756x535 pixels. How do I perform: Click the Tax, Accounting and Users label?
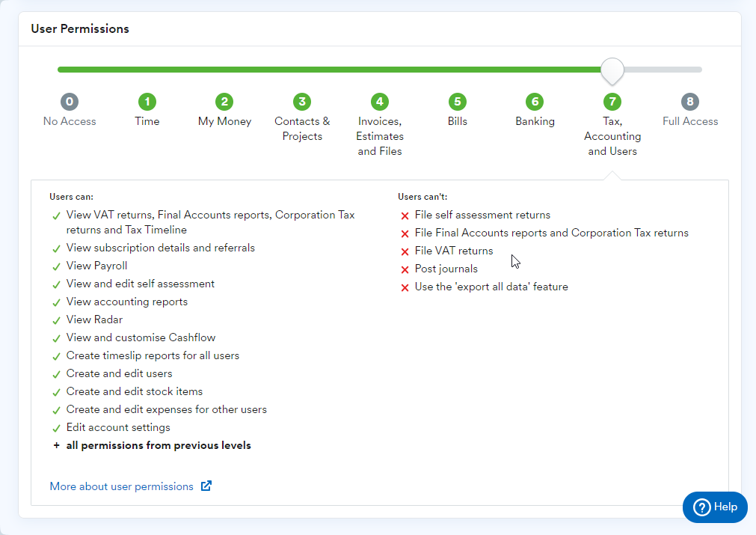(612, 135)
